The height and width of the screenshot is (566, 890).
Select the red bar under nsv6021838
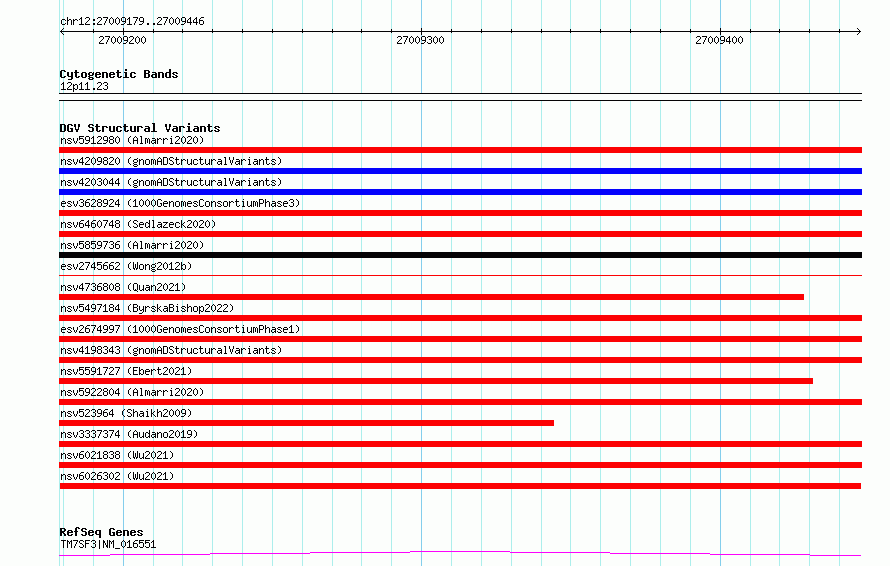click(x=460, y=465)
